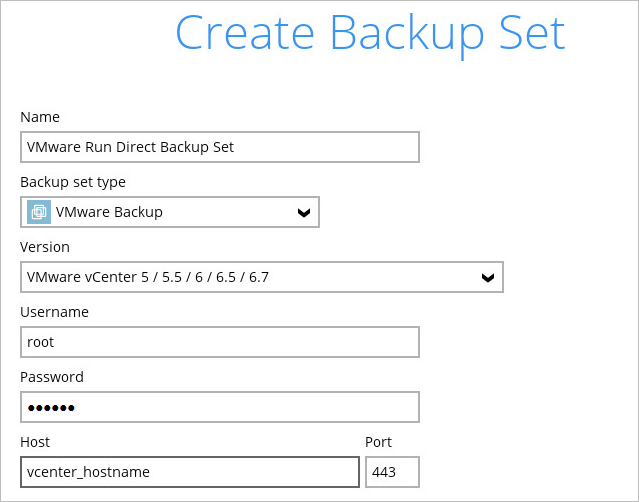Click the Host label

point(35,442)
